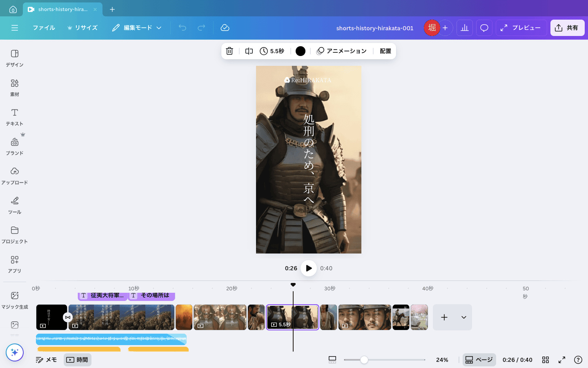Open comments via the speech bubble icon

(x=484, y=28)
